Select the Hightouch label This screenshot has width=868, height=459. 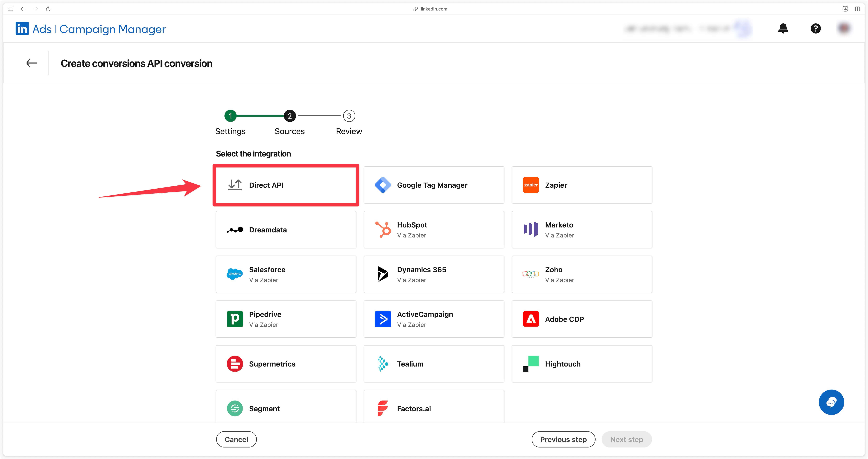coord(563,364)
